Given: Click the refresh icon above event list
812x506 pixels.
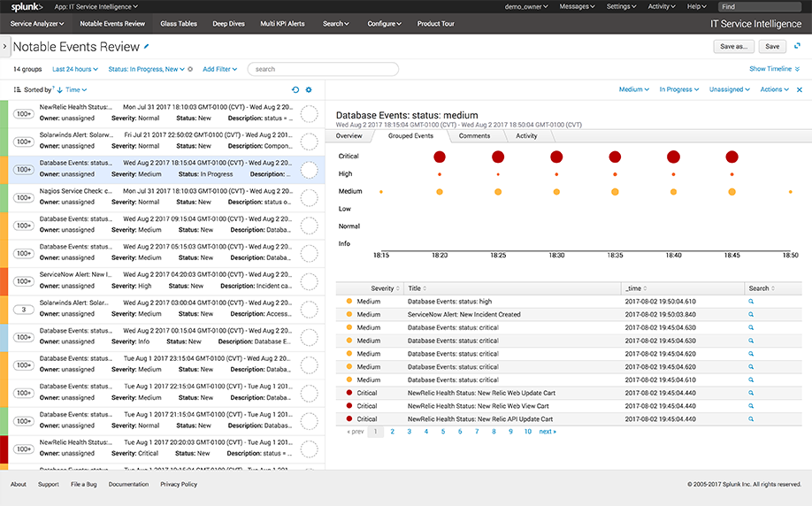Looking at the screenshot, I should [295, 89].
